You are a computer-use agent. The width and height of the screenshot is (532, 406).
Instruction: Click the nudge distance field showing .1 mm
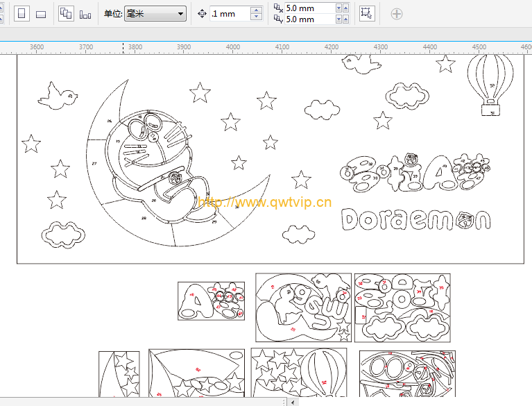pos(230,14)
